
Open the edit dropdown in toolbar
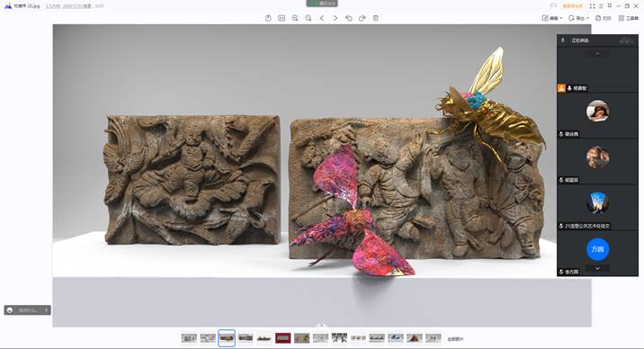tap(552, 18)
